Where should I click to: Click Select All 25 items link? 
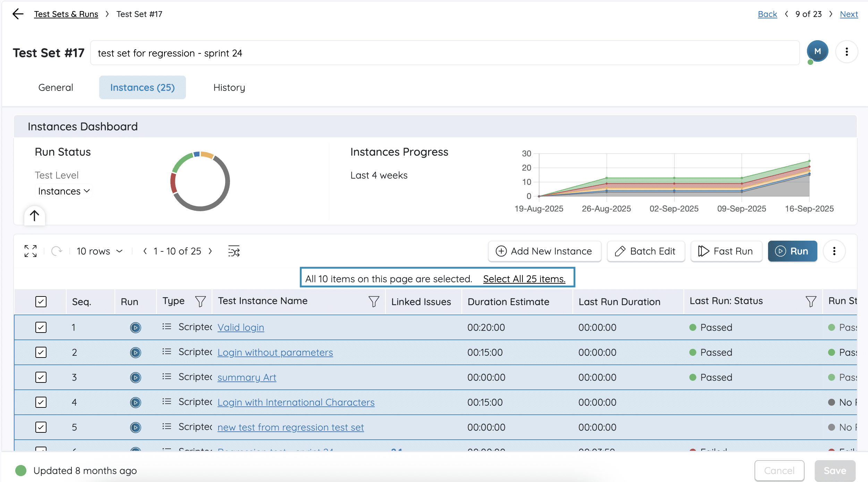[x=524, y=279]
